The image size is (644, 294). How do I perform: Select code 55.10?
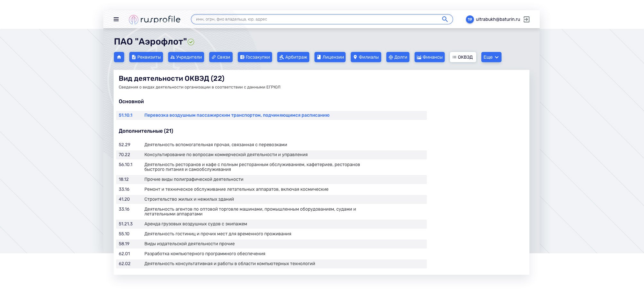pos(124,234)
